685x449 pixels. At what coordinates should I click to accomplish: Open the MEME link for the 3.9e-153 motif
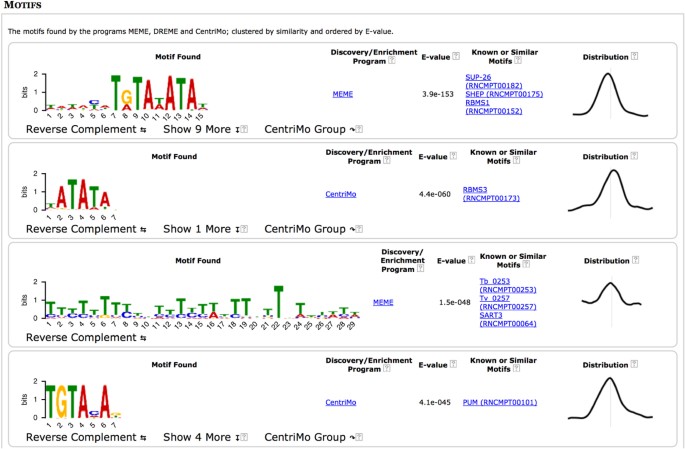tap(342, 94)
